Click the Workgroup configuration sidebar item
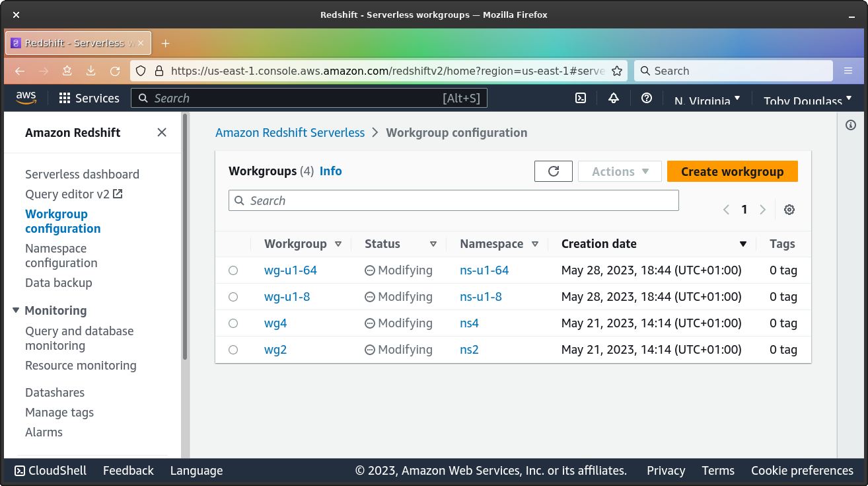Viewport: 868px width, 486px height. click(63, 222)
